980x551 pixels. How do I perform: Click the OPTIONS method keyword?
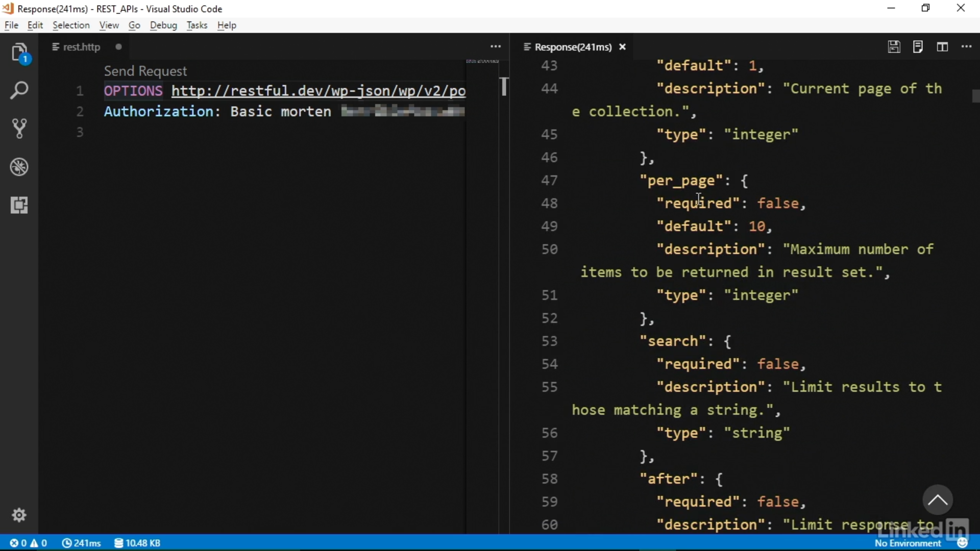pos(133,91)
